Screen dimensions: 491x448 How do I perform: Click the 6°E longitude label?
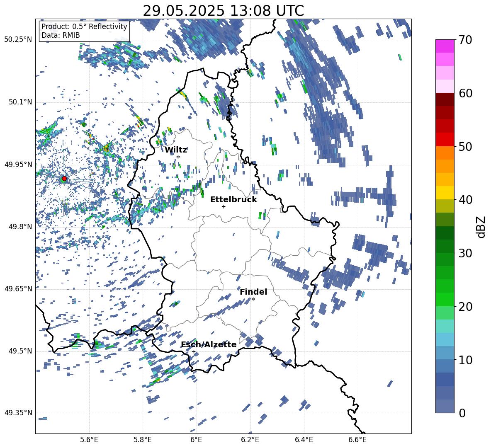point(196,440)
